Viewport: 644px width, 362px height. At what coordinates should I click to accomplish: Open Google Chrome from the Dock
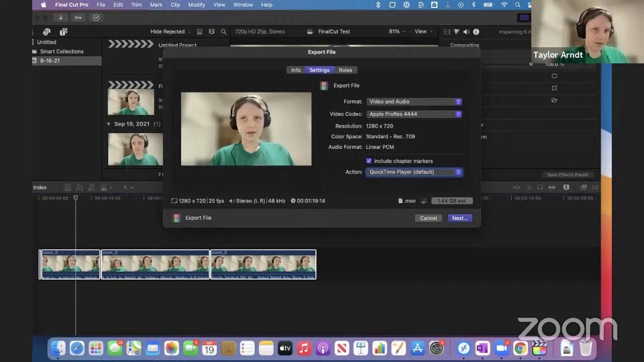point(520,348)
